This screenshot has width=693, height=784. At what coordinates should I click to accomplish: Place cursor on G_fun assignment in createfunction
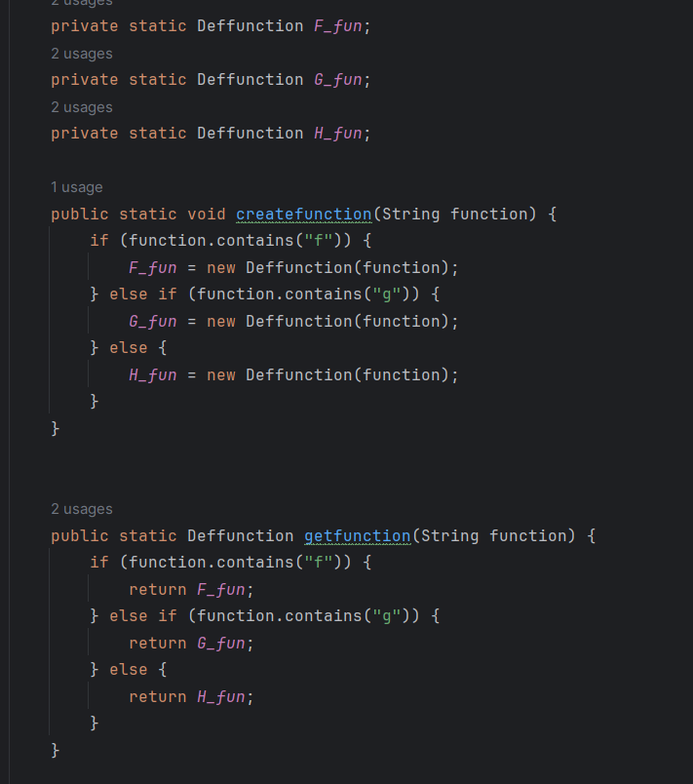(153, 321)
